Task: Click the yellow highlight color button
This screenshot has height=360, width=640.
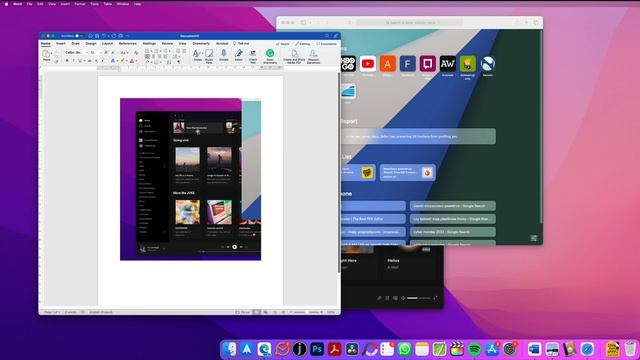Action: pos(122,61)
